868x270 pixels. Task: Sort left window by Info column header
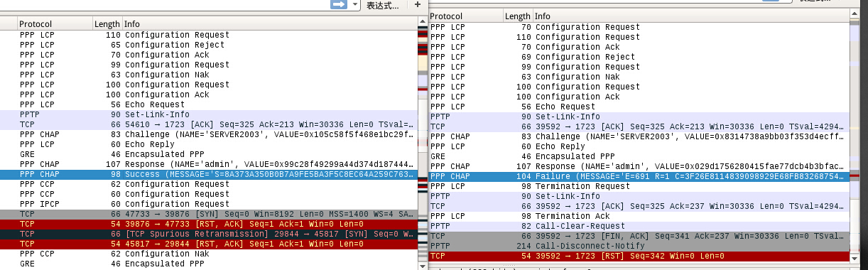[x=270, y=24]
